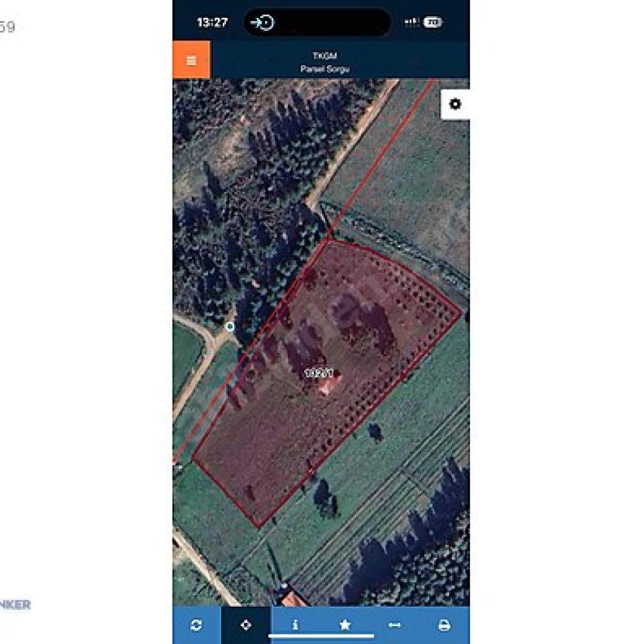Tap the battery indicator in status bar

pos(433,22)
